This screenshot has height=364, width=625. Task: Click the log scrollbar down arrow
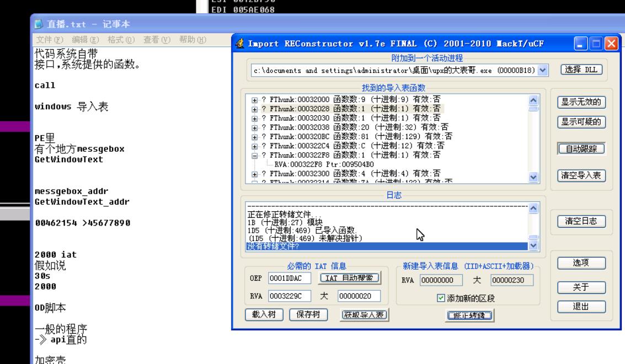point(533,246)
